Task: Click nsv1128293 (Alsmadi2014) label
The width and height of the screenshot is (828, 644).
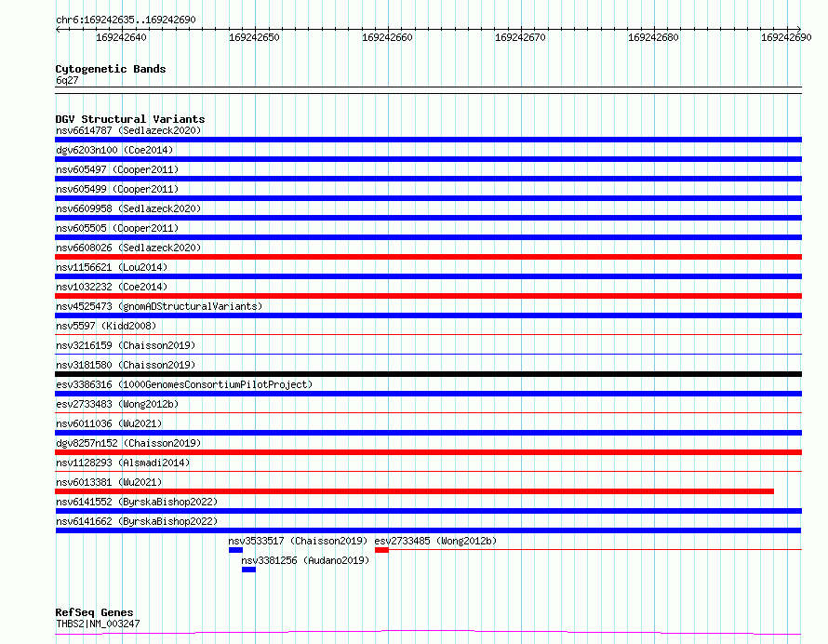Action: [123, 463]
